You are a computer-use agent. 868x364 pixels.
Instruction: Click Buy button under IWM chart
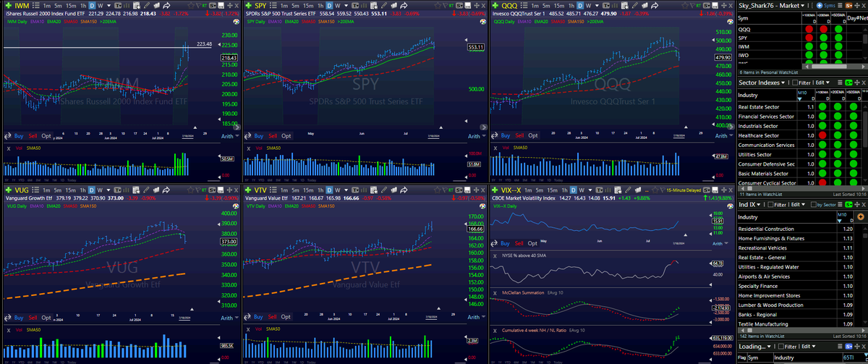point(19,136)
